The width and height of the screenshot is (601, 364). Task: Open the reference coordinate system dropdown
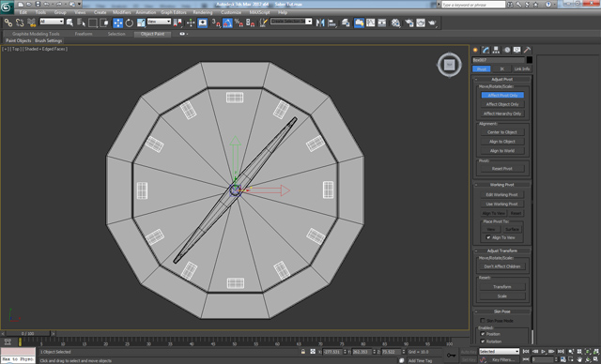[x=159, y=22]
